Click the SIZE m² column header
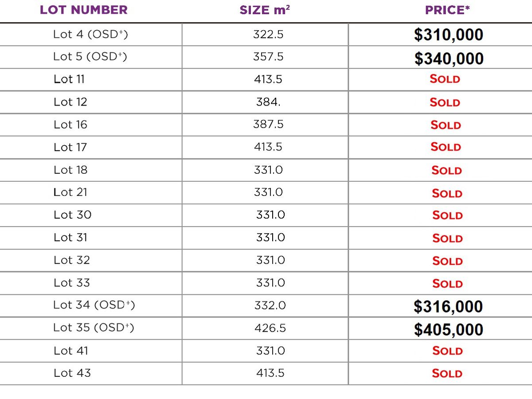 pos(265,10)
